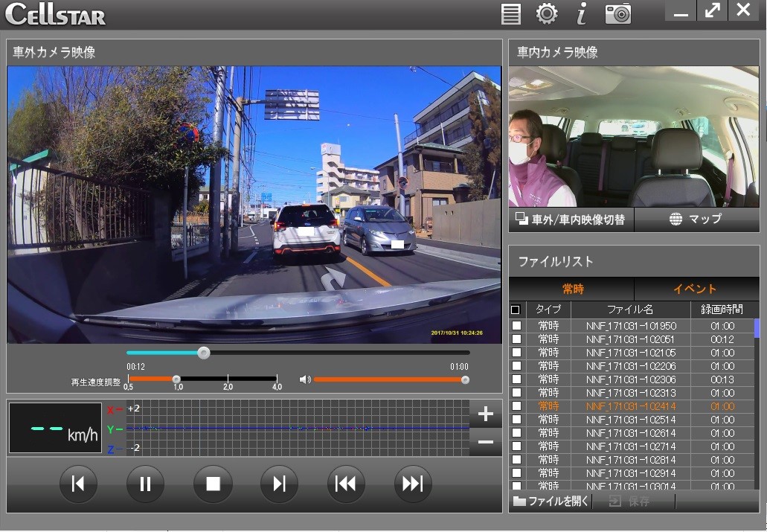Pause video playback
This screenshot has width=767, height=532.
pyautogui.click(x=145, y=484)
